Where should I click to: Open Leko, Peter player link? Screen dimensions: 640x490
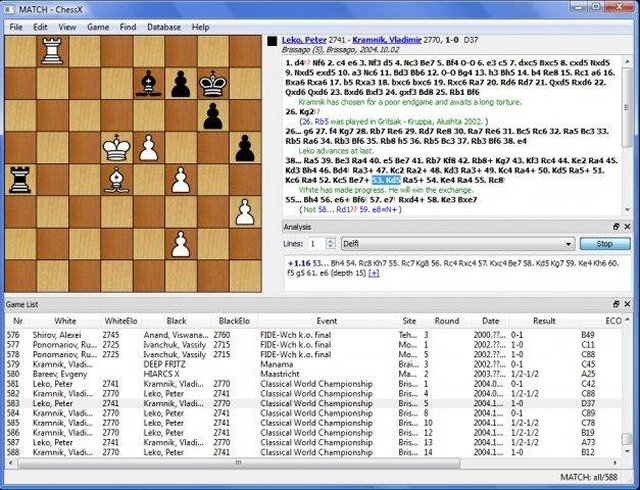[304, 40]
